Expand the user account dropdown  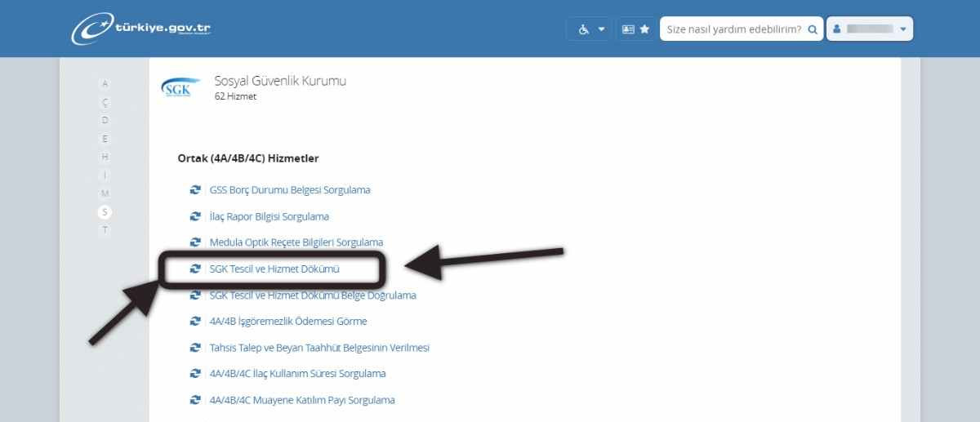pos(870,29)
